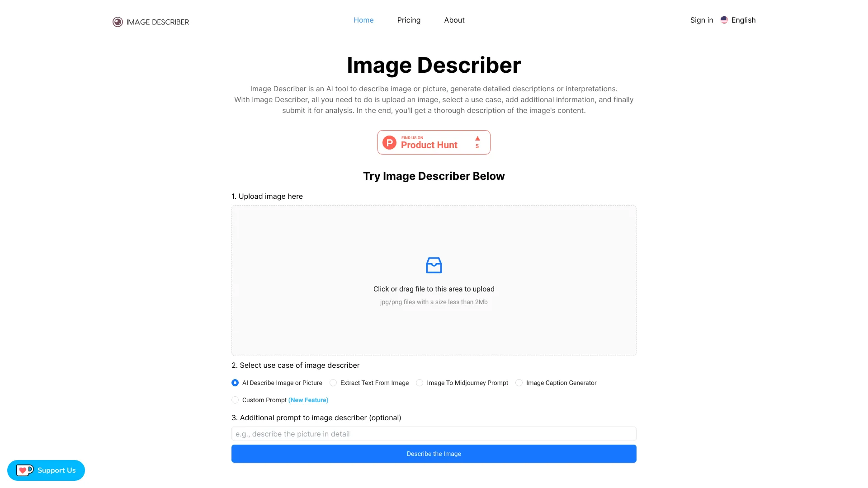Click the upward triangle vote count icon
The height and width of the screenshot is (488, 868).
click(477, 138)
